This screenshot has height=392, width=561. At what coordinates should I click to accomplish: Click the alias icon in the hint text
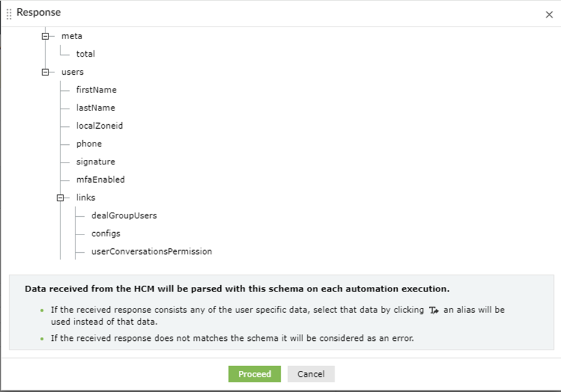coord(434,310)
